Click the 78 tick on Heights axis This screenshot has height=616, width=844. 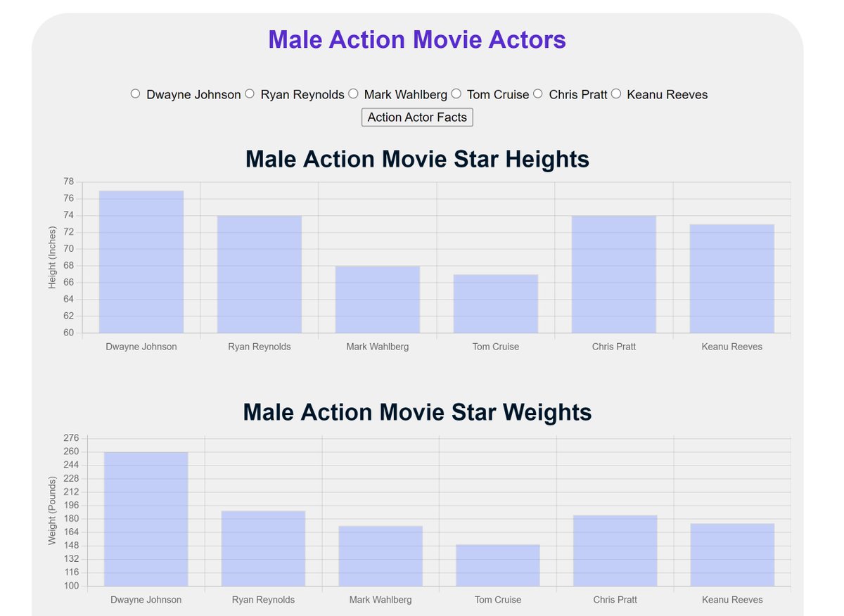[x=68, y=181]
